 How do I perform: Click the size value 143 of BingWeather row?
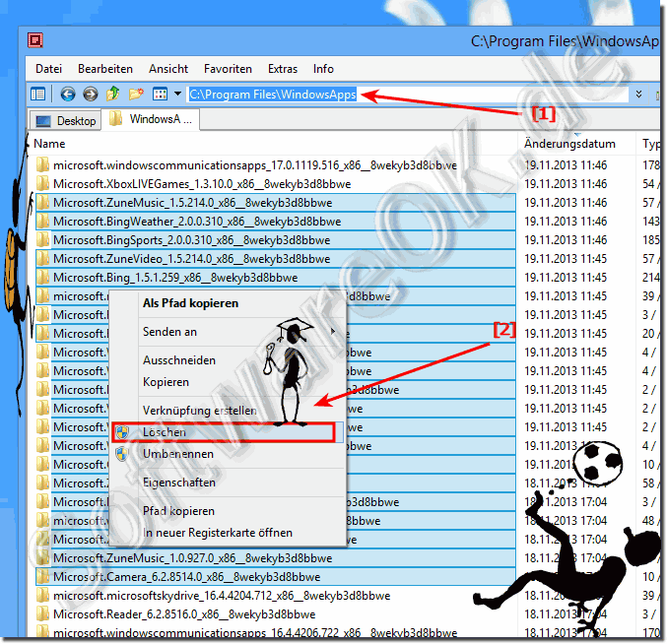pos(651,222)
